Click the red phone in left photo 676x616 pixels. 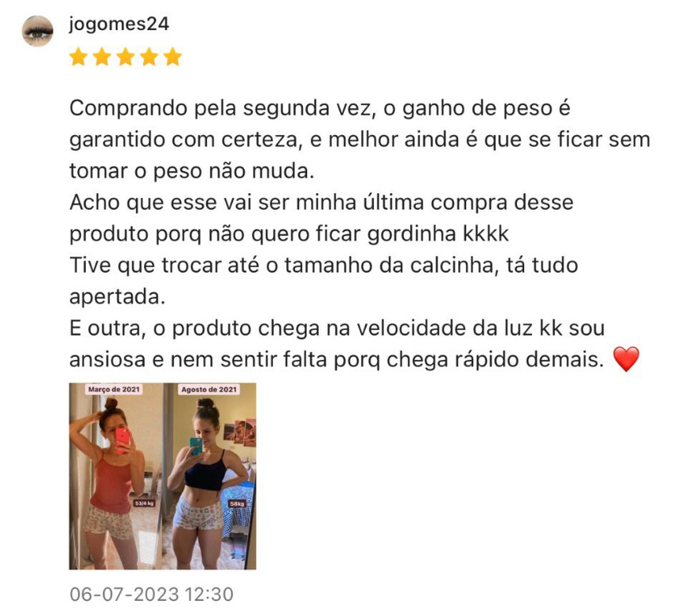tap(122, 440)
